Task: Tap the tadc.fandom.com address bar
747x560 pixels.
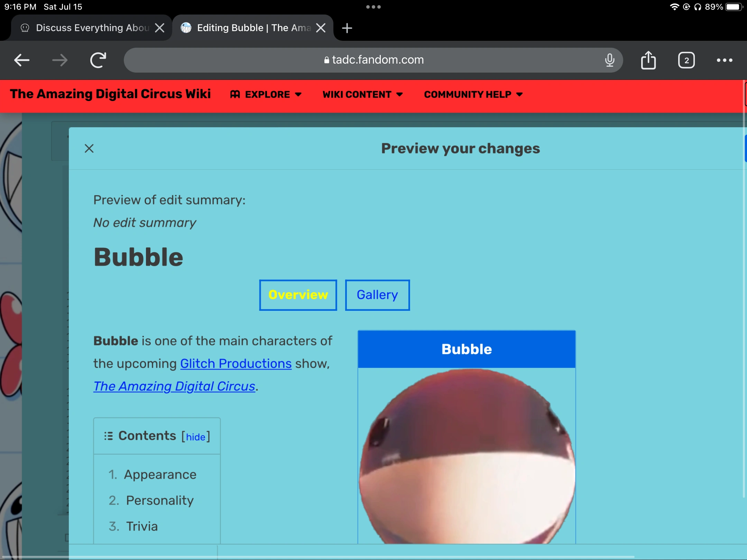Action: click(x=373, y=60)
